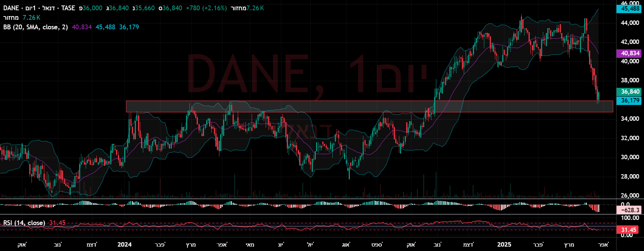Click the 40,000 price axis label

point(630,61)
